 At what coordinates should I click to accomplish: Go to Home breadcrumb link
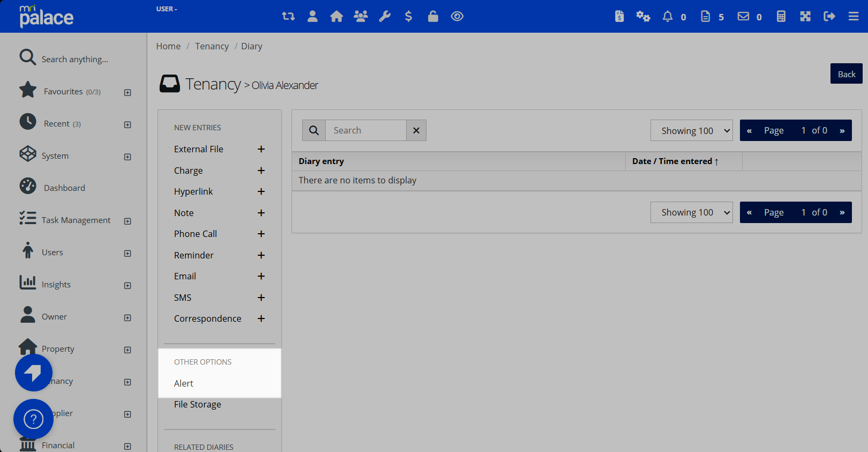[x=168, y=46]
